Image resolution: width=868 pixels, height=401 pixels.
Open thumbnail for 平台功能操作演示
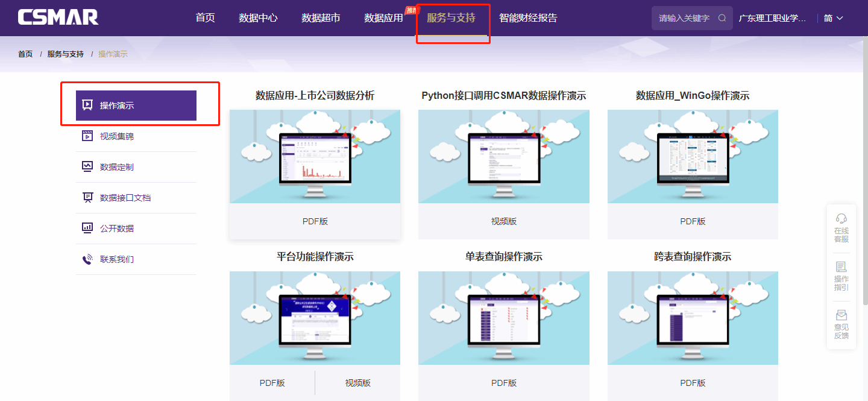tap(315, 318)
